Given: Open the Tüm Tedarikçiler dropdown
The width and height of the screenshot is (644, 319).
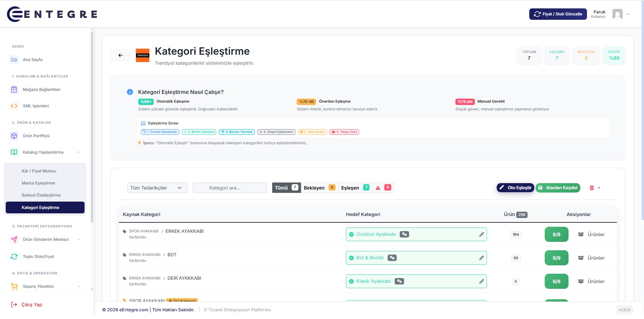Looking at the screenshot, I should (x=157, y=188).
